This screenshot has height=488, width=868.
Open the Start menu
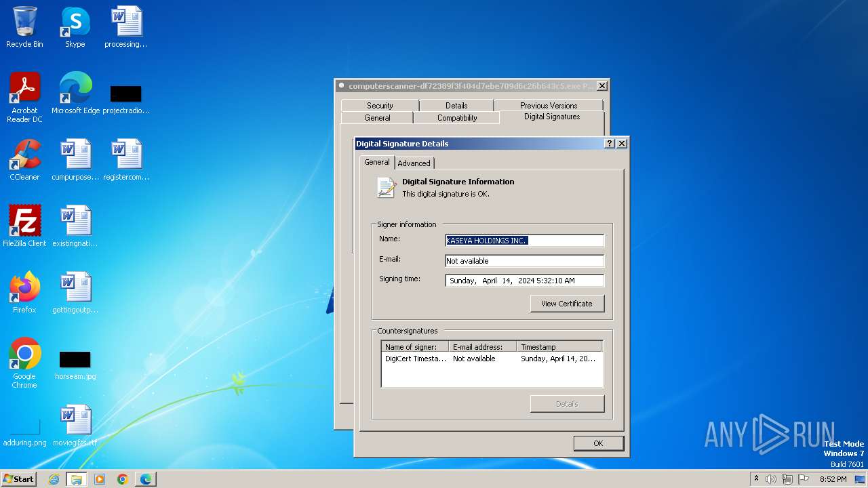coord(19,479)
